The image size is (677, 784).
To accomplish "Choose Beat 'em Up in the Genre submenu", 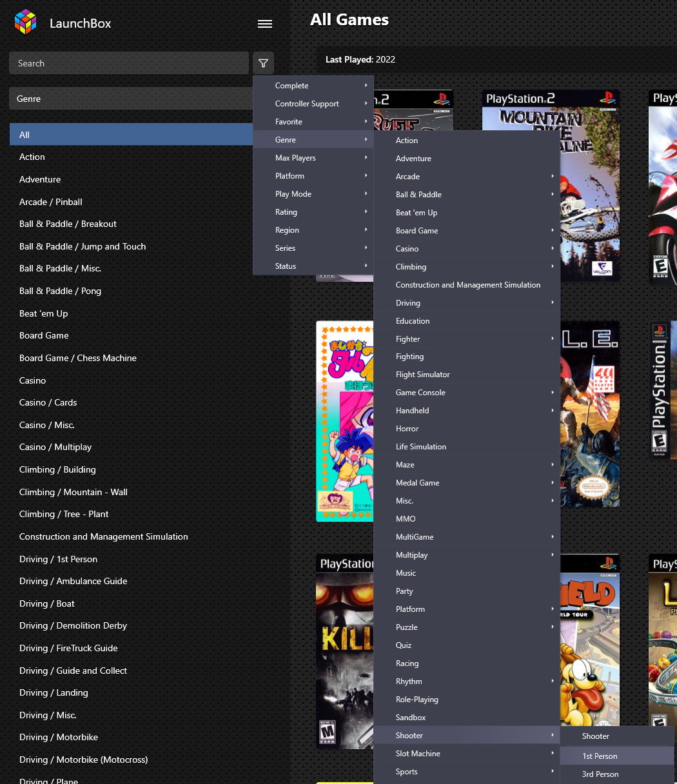I will pos(467,213).
